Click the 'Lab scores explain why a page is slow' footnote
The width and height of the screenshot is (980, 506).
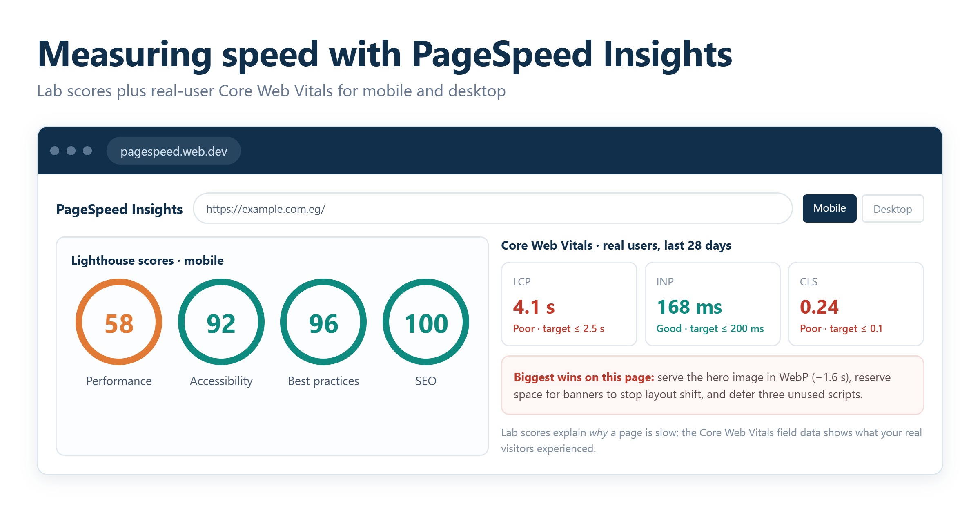click(x=711, y=440)
